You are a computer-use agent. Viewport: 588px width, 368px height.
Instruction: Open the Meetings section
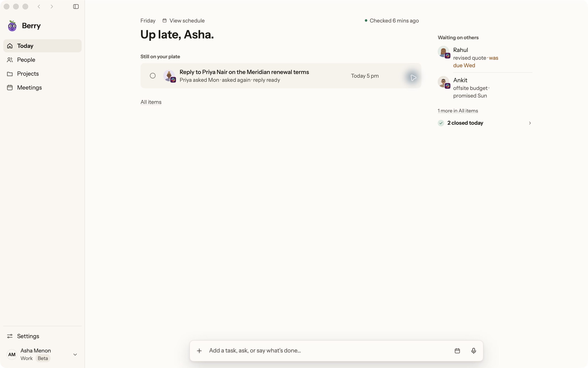click(42, 87)
